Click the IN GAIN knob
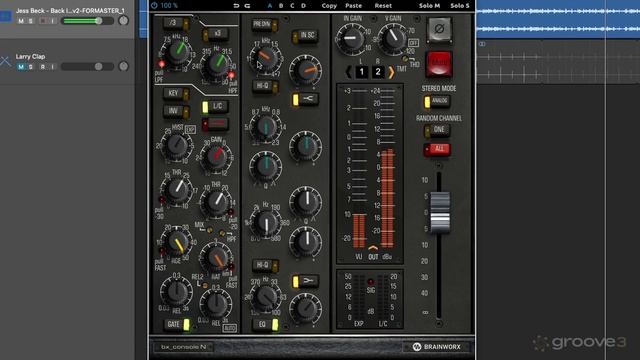Image resolution: width=640 pixels, height=360 pixels. [351, 39]
